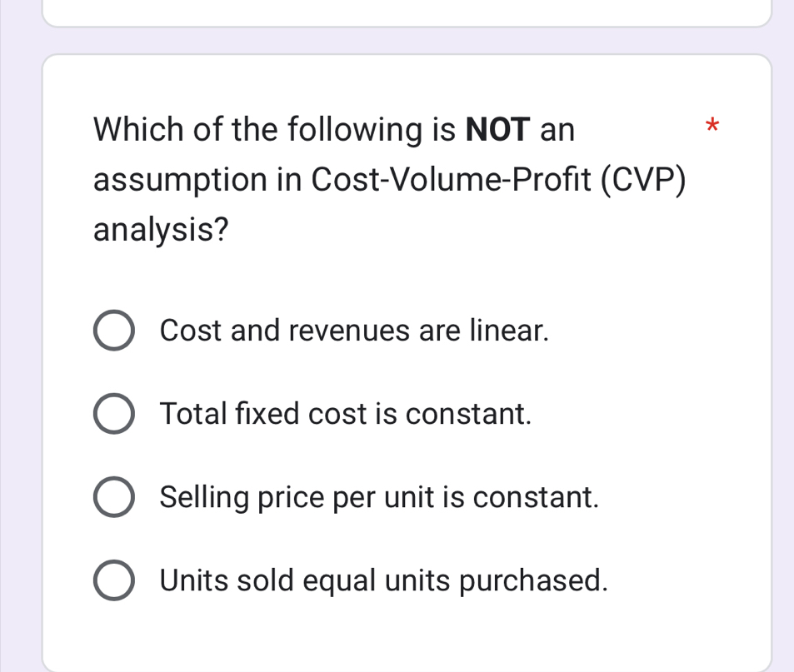Viewport: 794px width, 672px height.
Task: Click the "Total fixed cost is constant." option label
Action: coord(345,414)
